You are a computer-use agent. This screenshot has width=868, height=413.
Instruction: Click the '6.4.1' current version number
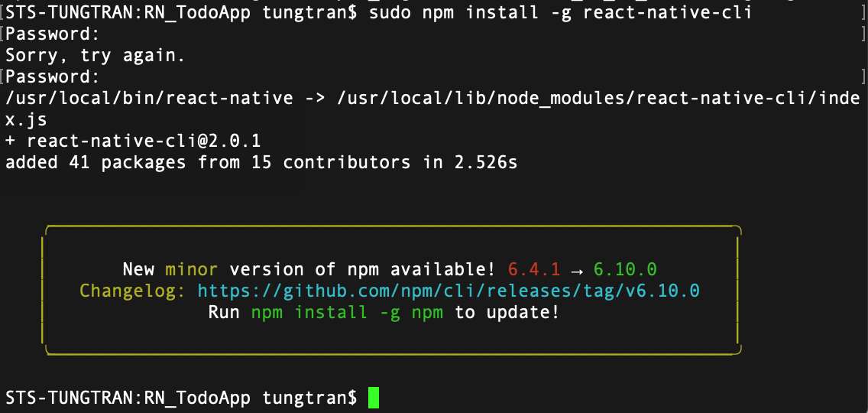533,269
